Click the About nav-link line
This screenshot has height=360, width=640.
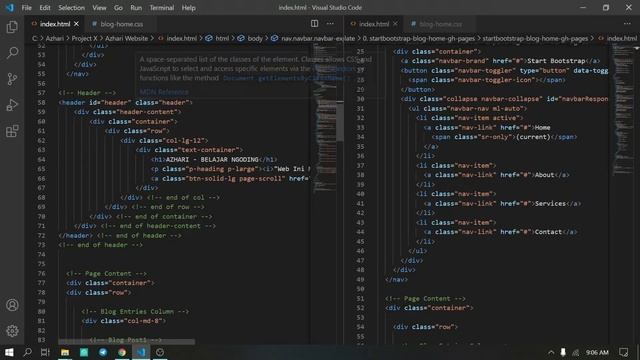(x=496, y=175)
